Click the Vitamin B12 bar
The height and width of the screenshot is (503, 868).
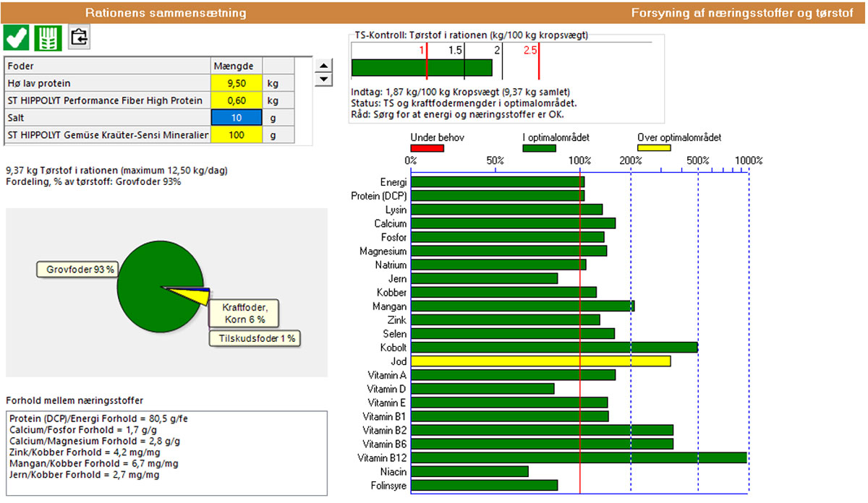tap(579, 457)
